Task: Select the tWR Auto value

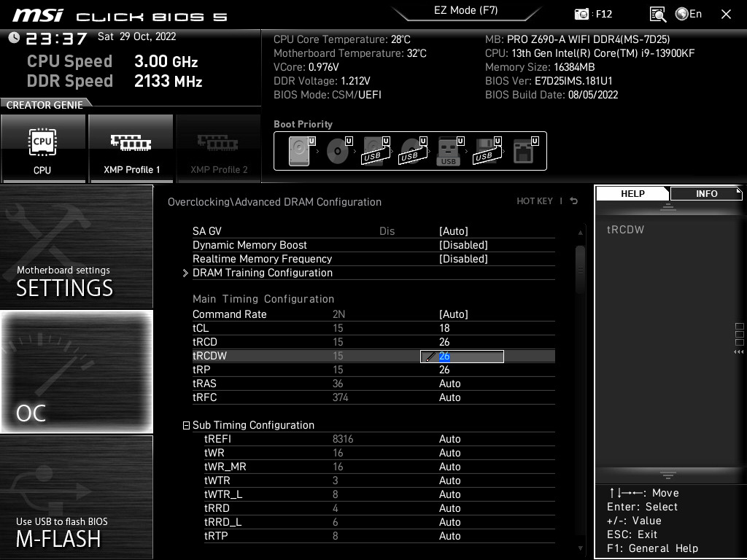Action: pyautogui.click(x=449, y=452)
